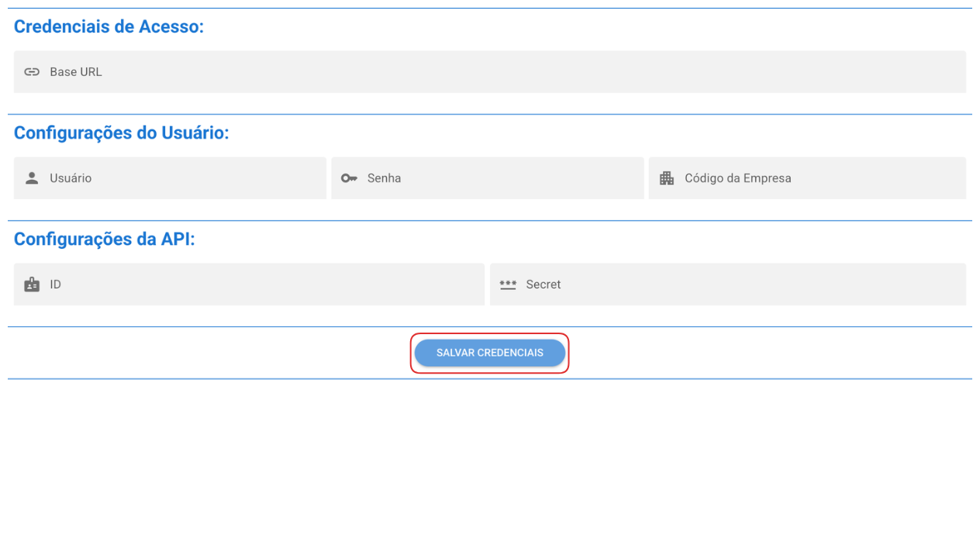
Task: Click the link icon beside Base URL
Action: pos(32,72)
